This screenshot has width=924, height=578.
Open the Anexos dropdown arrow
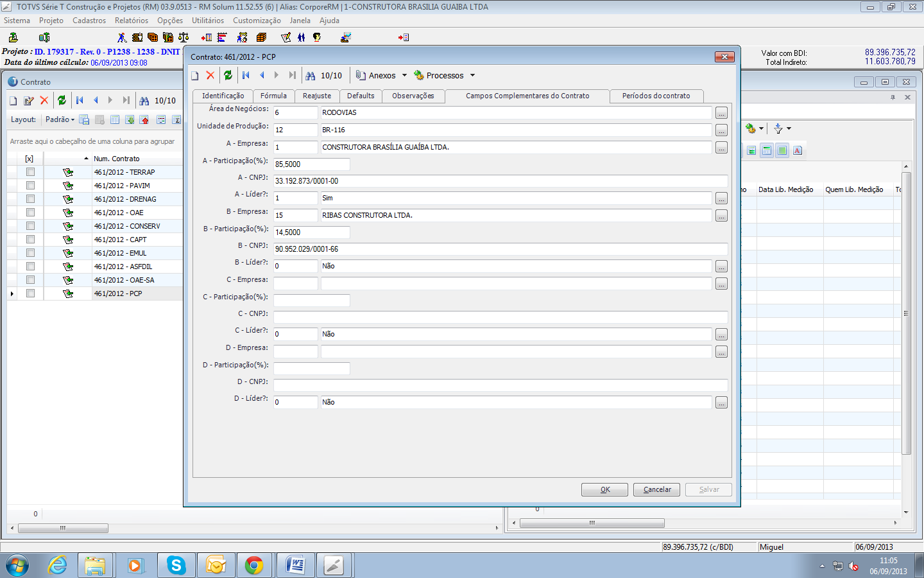click(404, 76)
